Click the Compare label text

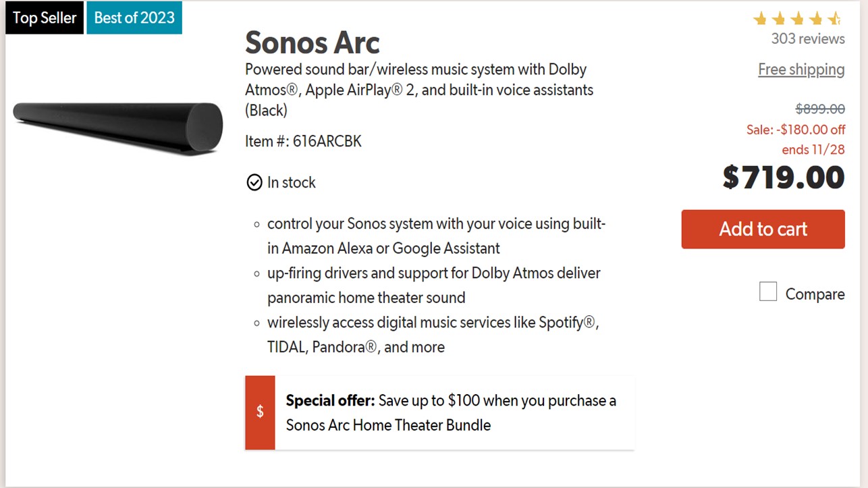815,294
